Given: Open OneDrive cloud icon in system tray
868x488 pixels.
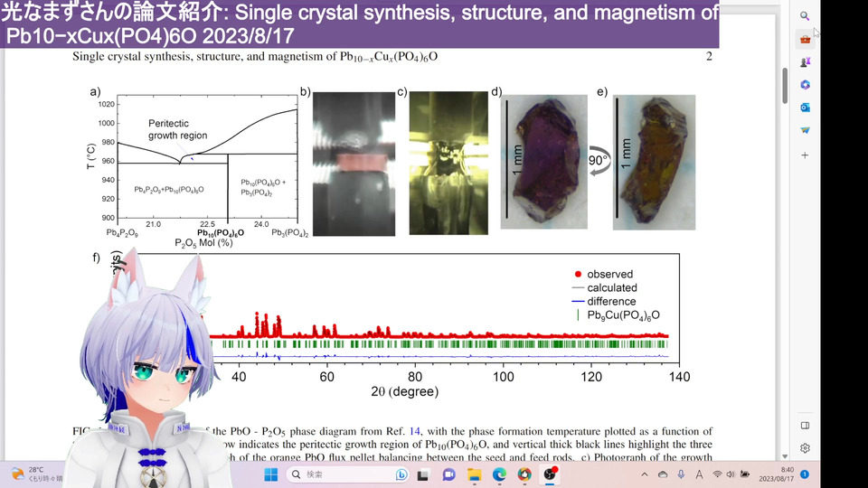Looking at the screenshot, I should (x=663, y=474).
